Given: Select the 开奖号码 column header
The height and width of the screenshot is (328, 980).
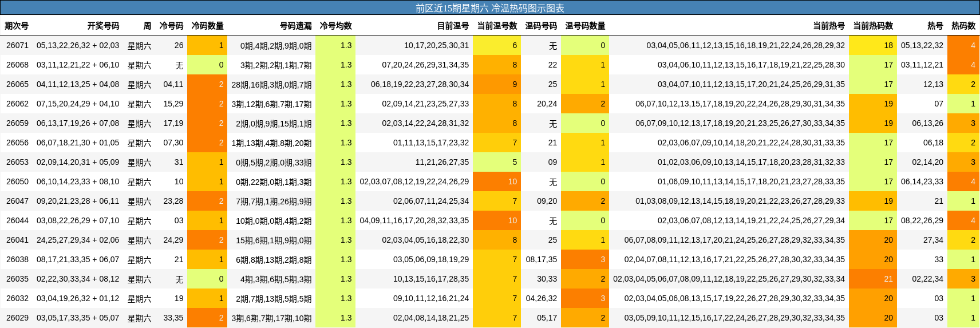Looking at the screenshot, I should pyautogui.click(x=103, y=26).
